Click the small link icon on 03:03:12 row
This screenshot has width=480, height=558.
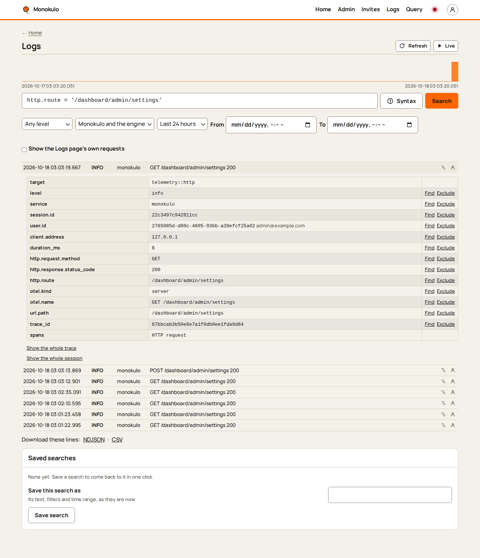pyautogui.click(x=443, y=381)
